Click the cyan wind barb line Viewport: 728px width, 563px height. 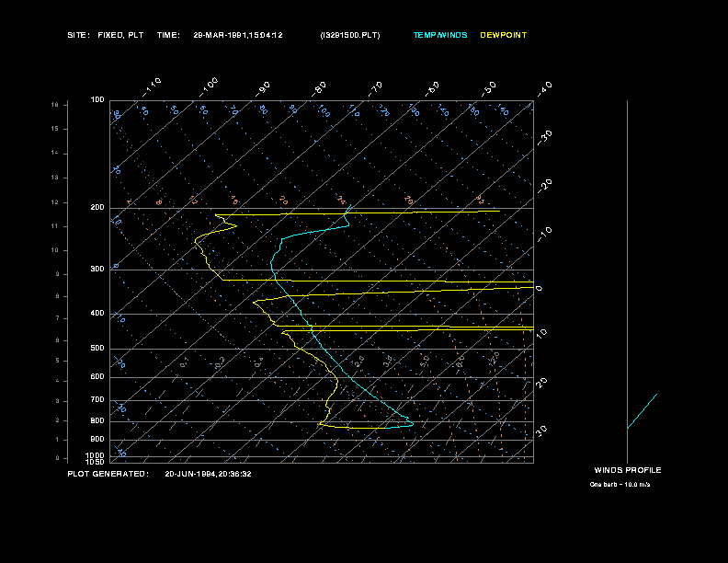pyautogui.click(x=643, y=411)
